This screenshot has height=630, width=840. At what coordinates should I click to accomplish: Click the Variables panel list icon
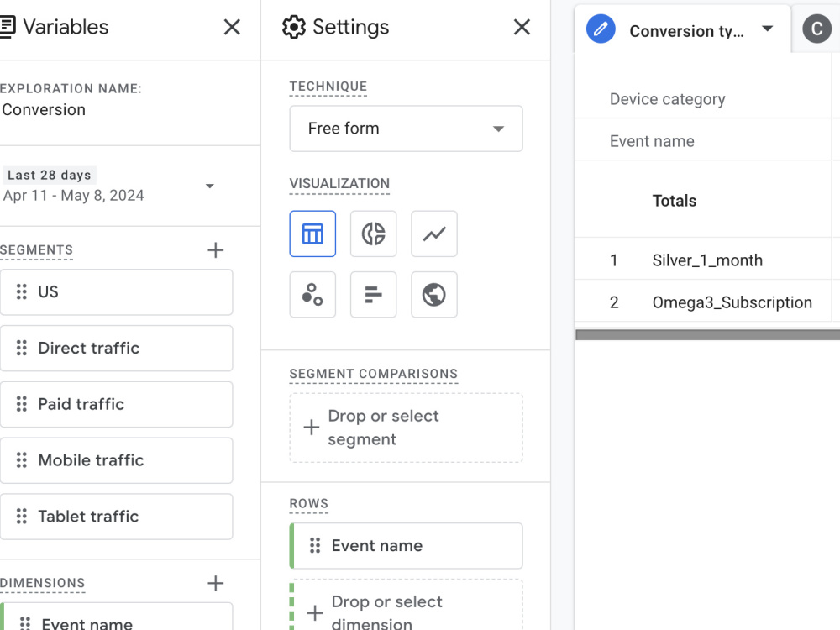(x=7, y=27)
